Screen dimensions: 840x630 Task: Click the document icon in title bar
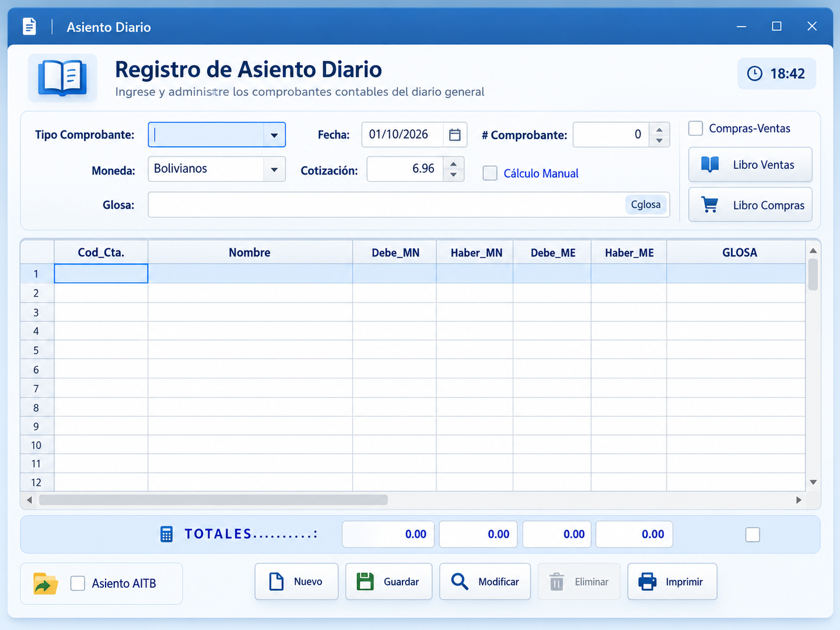pyautogui.click(x=29, y=27)
